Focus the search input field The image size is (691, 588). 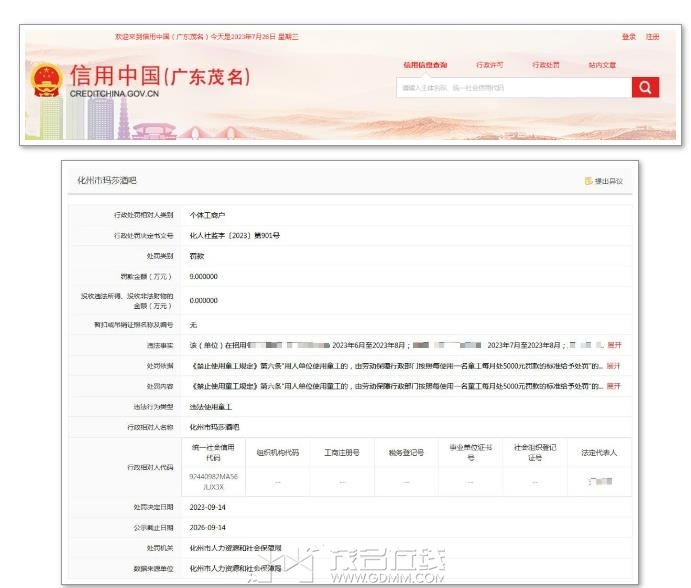[512, 88]
